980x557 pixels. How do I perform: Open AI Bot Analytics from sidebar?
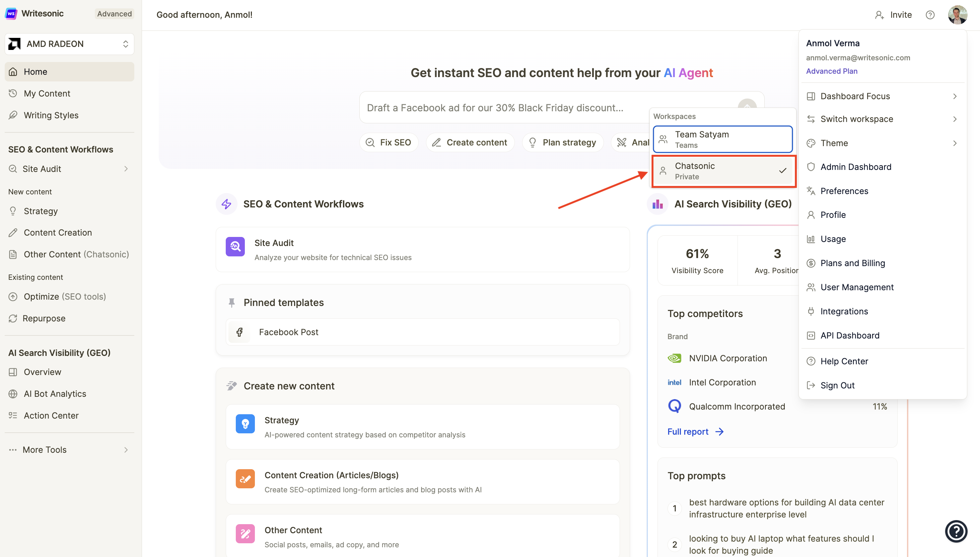click(x=55, y=394)
